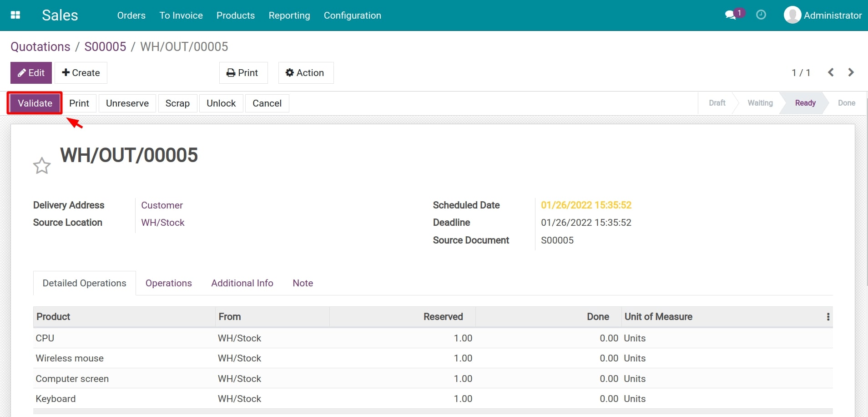868x417 pixels.
Task: Open the Configuration menu
Action: pyautogui.click(x=353, y=15)
